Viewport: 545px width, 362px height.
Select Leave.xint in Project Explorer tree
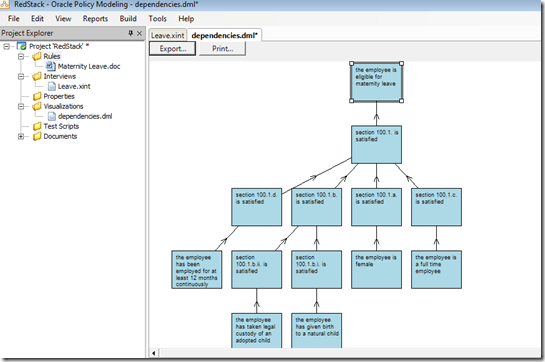[74, 86]
